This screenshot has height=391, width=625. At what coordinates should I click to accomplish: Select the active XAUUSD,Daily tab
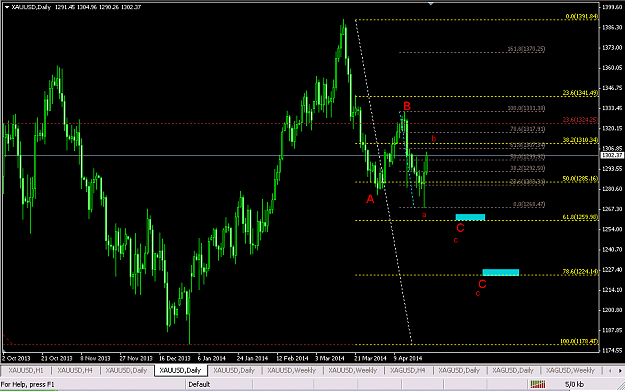(180, 370)
